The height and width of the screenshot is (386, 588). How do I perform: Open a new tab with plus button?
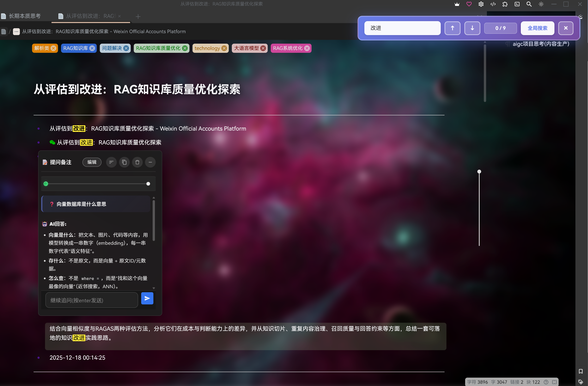click(138, 17)
